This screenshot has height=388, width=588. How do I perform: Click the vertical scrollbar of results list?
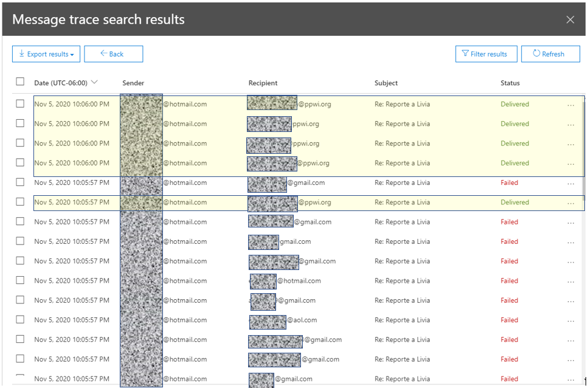[x=584, y=152]
